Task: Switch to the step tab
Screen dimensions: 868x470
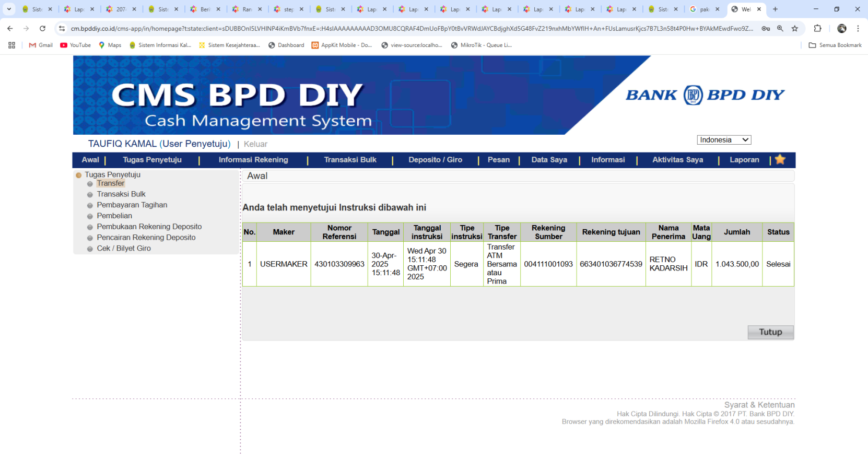Action: pyautogui.click(x=288, y=9)
